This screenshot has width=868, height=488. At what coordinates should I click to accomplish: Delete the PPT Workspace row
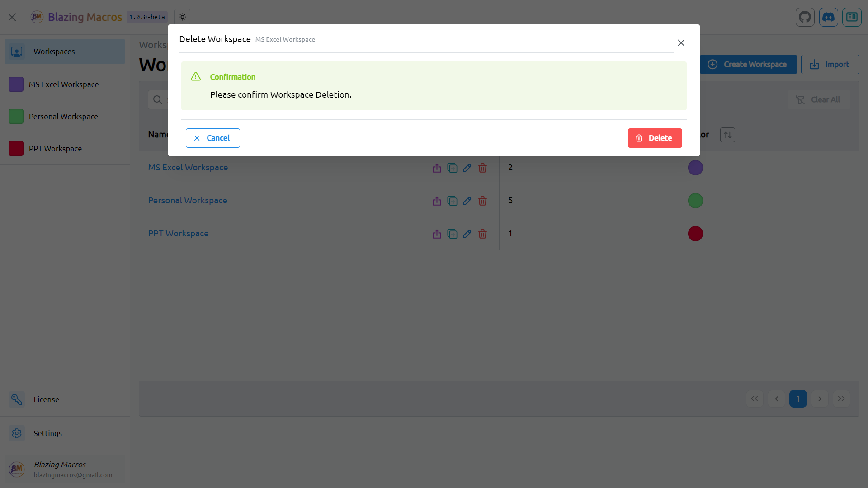coord(482,234)
